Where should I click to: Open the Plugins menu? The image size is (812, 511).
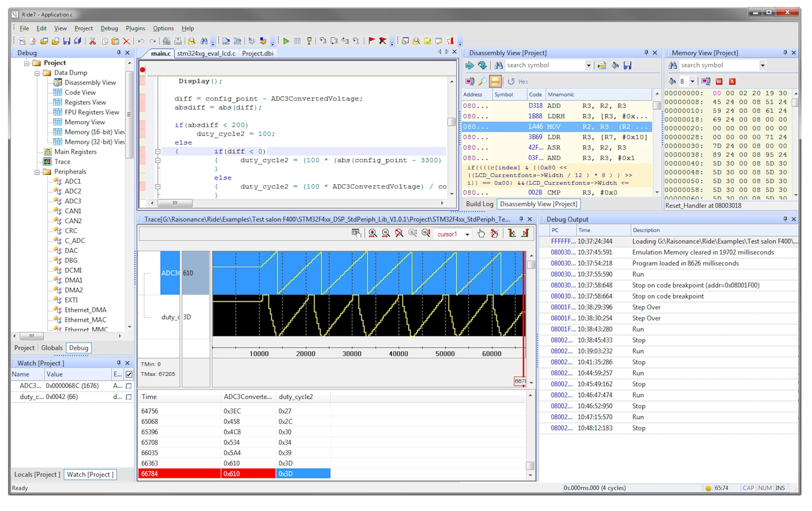pos(135,28)
